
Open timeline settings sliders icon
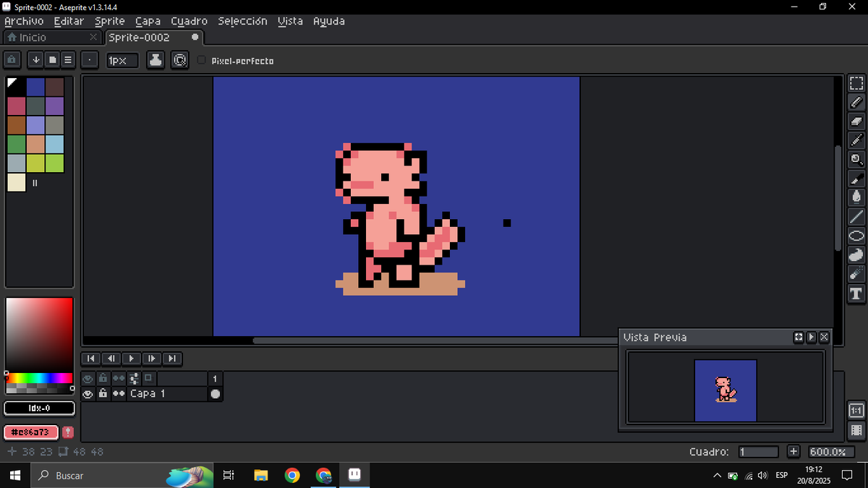point(134,378)
